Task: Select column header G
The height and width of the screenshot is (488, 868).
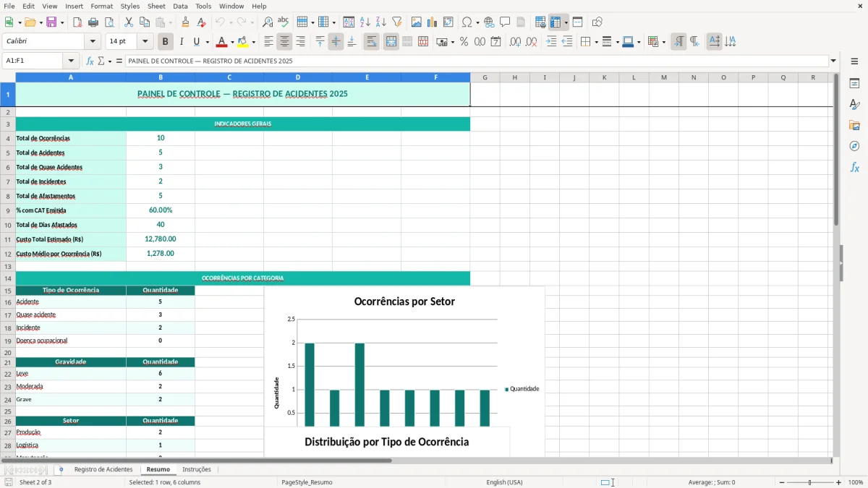Action: (485, 77)
